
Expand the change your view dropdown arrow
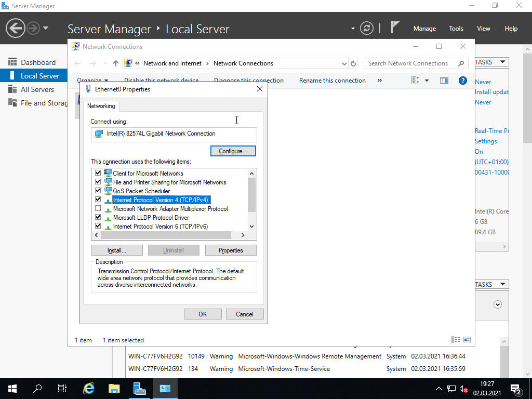[x=427, y=81]
